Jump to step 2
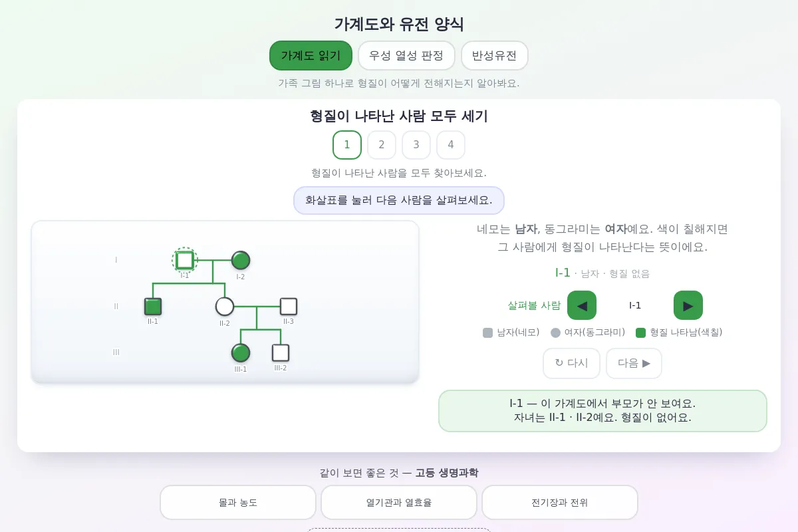This screenshot has height=532, width=798. pyautogui.click(x=382, y=145)
